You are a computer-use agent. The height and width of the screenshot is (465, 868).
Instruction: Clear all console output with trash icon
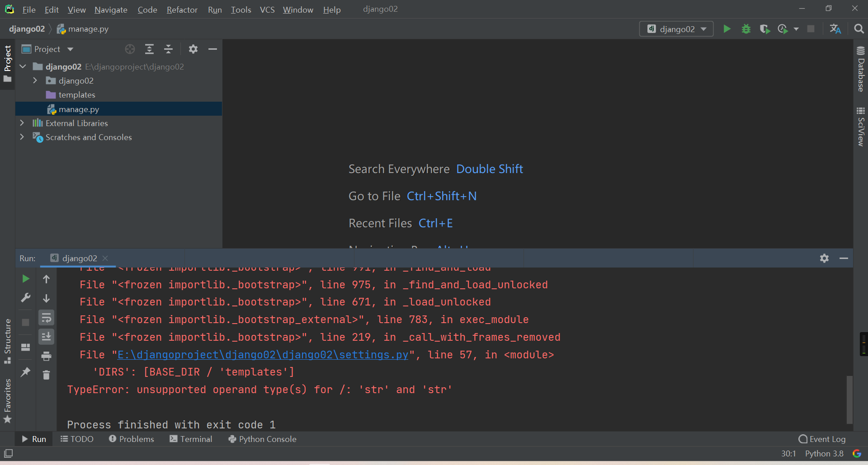46,375
